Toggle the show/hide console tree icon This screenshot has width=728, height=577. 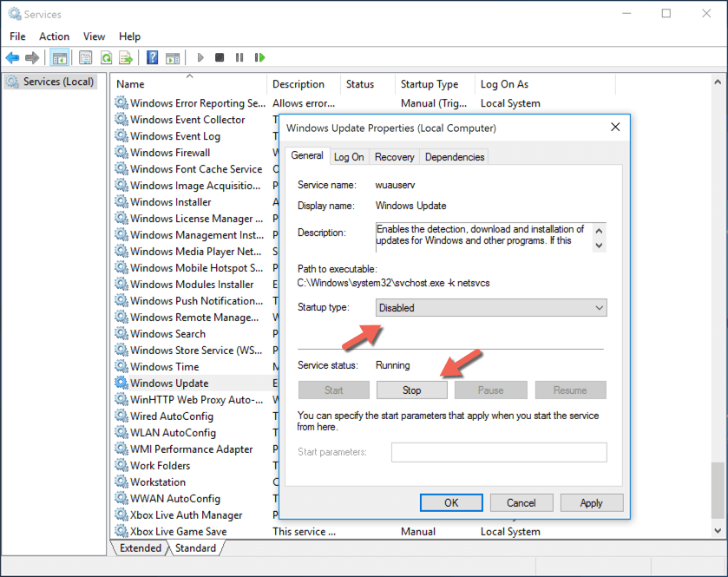tap(59, 58)
